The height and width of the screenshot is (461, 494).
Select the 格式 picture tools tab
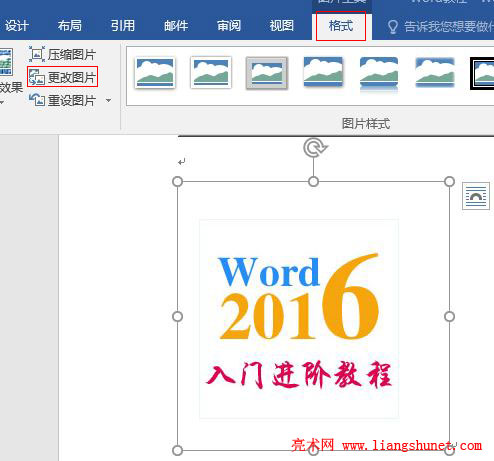(341, 26)
